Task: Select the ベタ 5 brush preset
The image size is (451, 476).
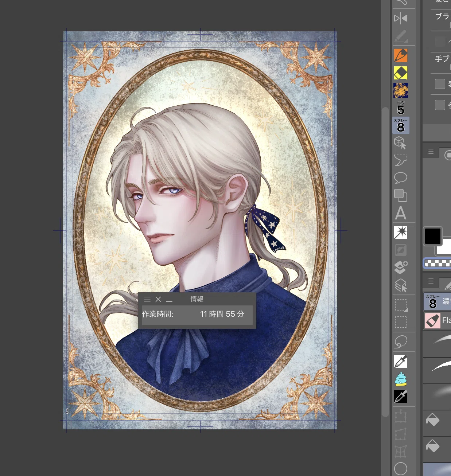Action: coord(401,108)
